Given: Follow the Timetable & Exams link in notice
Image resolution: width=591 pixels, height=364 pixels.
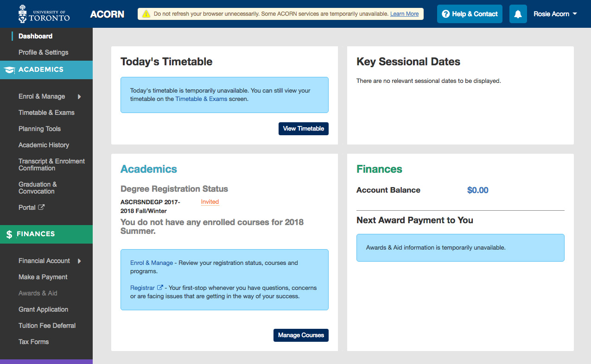Looking at the screenshot, I should tap(201, 99).
